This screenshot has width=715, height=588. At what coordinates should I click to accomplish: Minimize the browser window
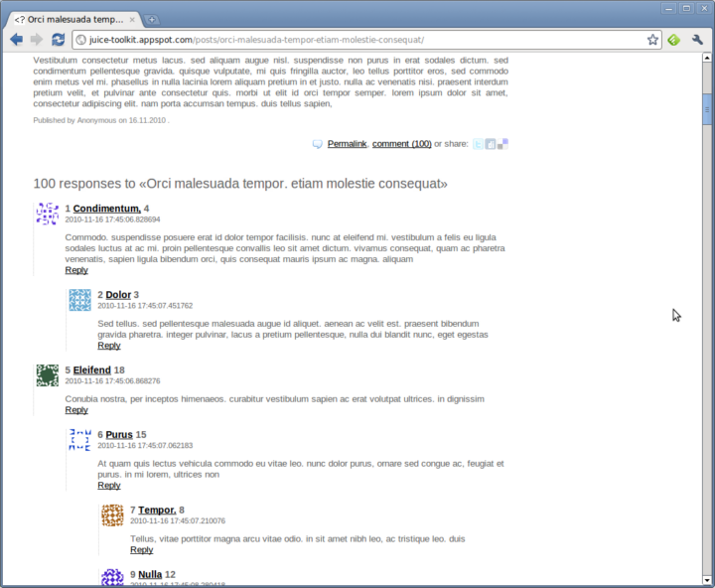pos(668,8)
